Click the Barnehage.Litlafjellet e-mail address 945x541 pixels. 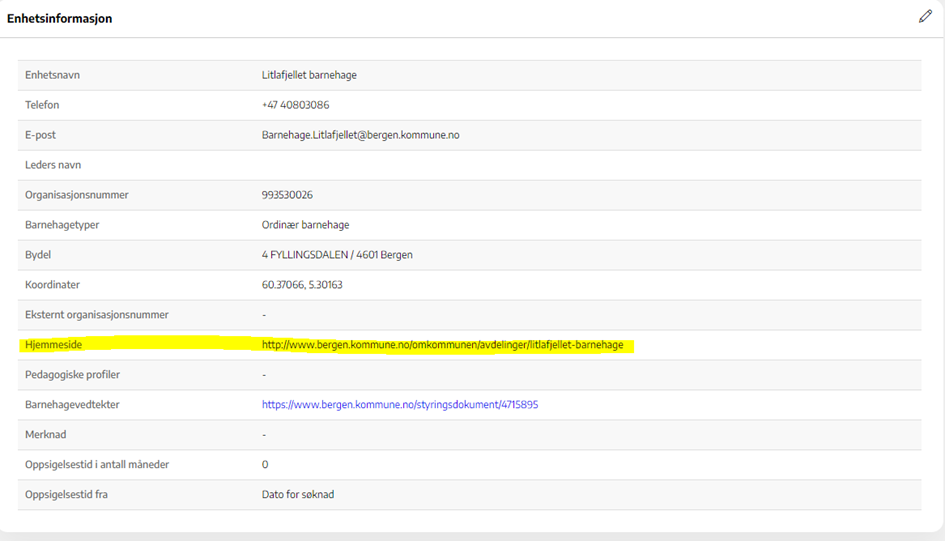click(360, 135)
